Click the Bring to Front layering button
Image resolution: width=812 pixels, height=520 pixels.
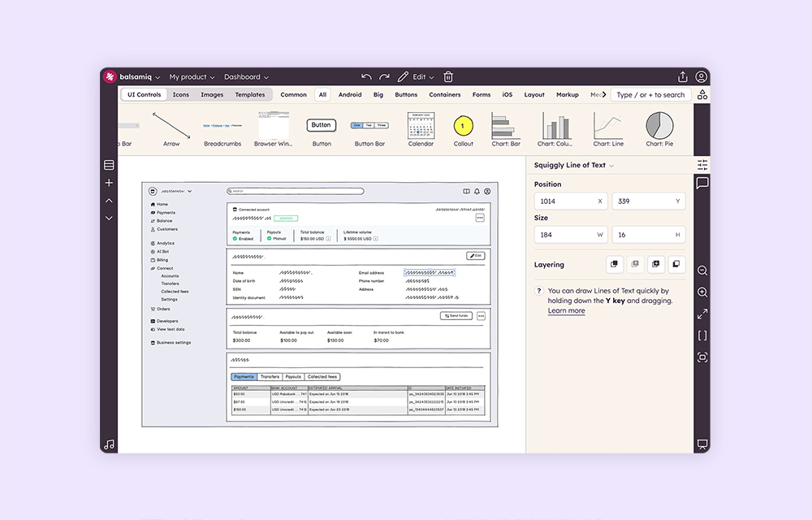(x=614, y=265)
